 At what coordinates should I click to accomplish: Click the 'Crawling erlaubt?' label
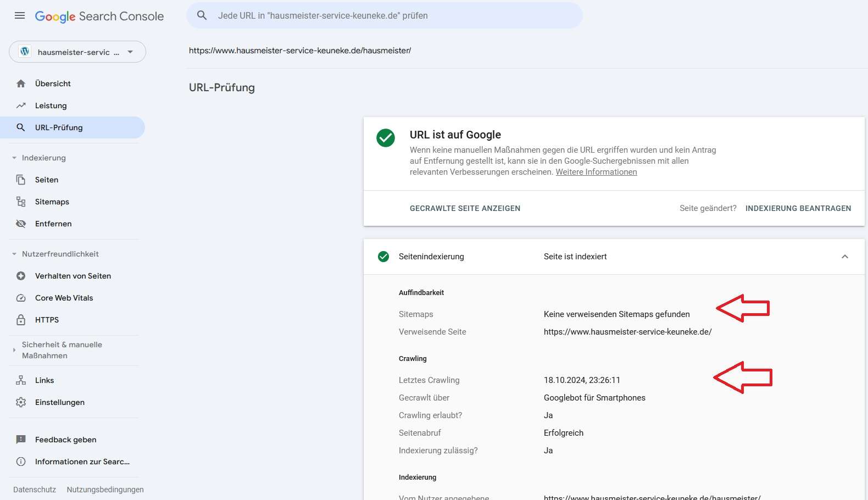click(430, 415)
